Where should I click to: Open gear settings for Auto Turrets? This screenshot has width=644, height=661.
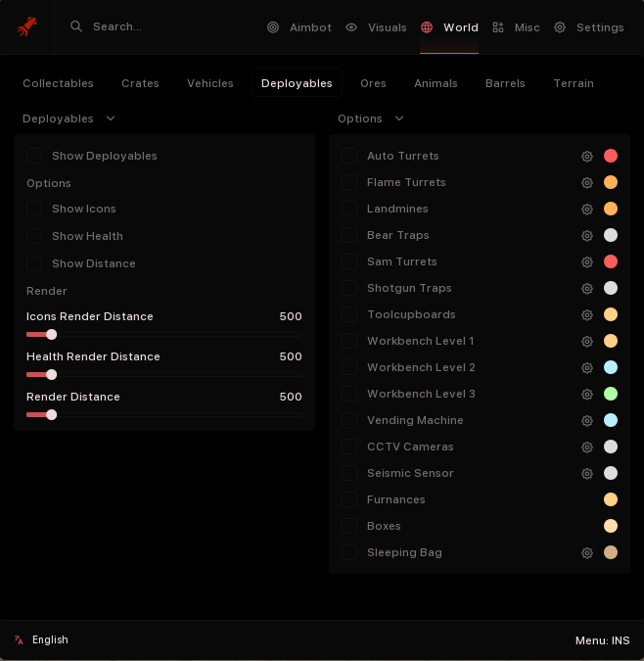point(587,156)
